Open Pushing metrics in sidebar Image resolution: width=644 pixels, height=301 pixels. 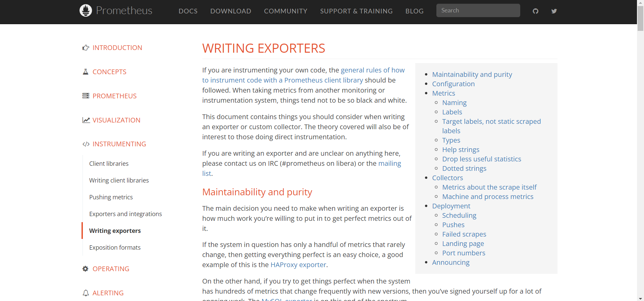[111, 197]
